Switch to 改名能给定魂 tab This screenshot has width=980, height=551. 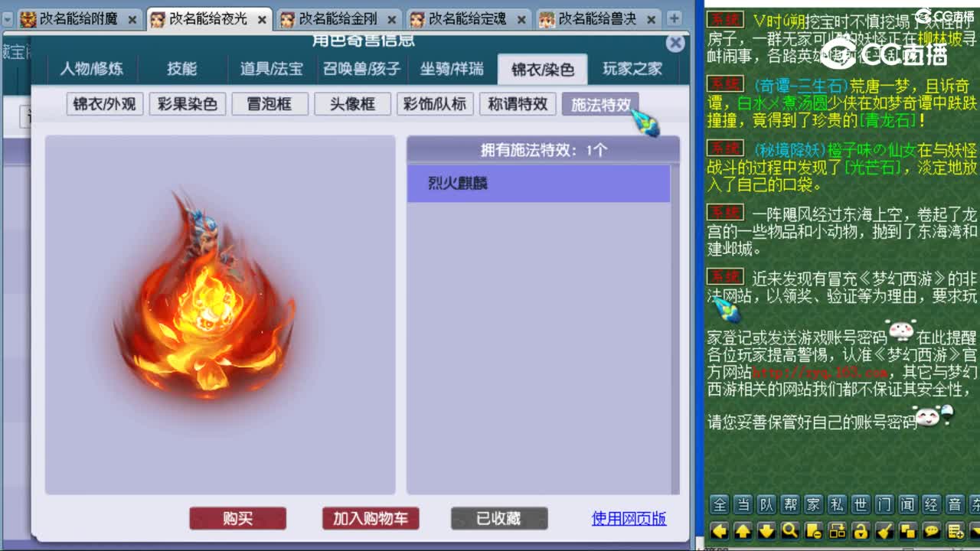click(469, 19)
